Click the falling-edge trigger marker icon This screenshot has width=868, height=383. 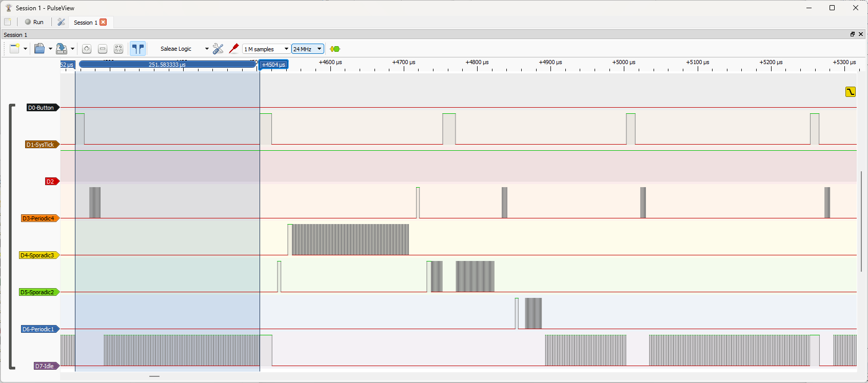[x=851, y=92]
